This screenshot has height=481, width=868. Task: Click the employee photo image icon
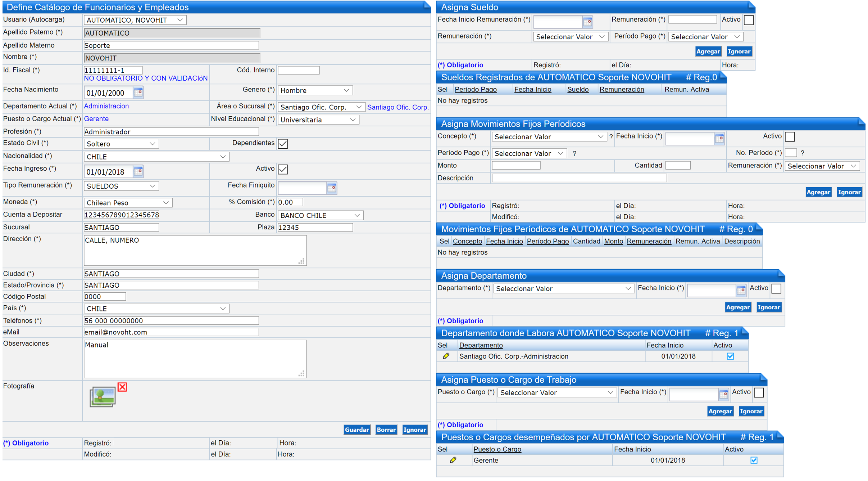103,397
